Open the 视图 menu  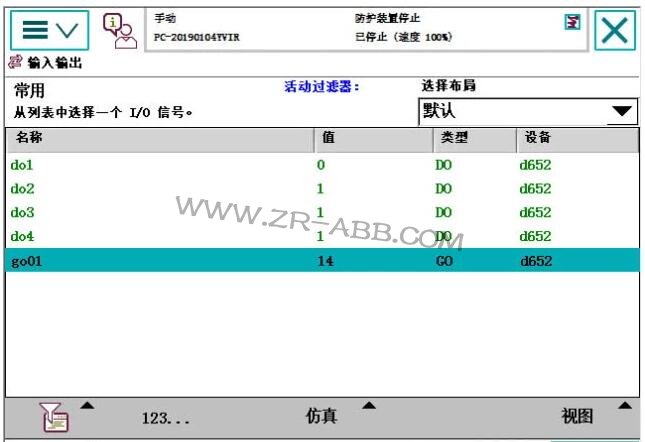(577, 415)
